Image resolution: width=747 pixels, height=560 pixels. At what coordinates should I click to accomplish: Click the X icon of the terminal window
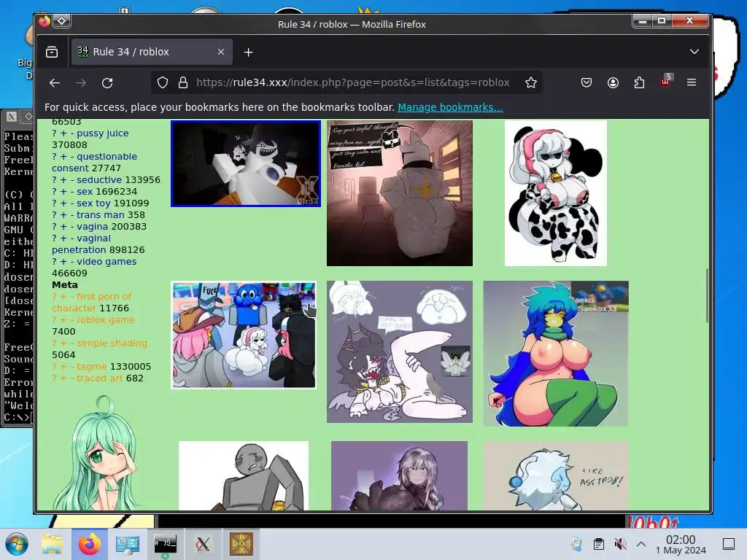coord(12,117)
